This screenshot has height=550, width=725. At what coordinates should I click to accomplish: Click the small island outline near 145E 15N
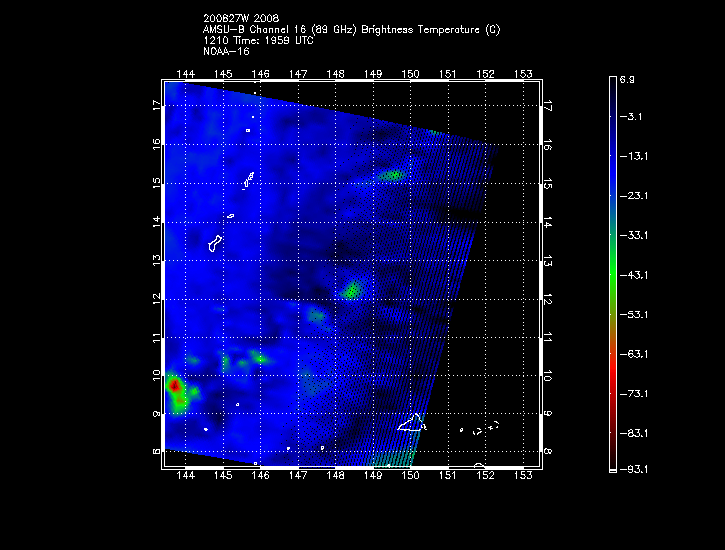click(248, 180)
